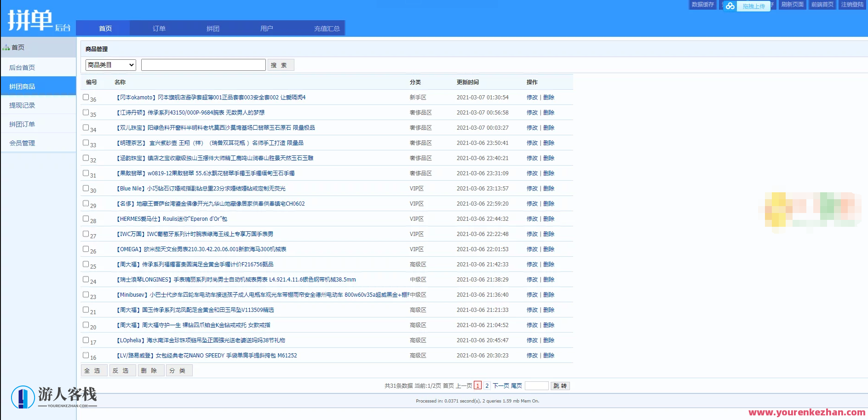Open the 商品类目 category dropdown
Viewport: 868px width, 420px height.
click(110, 64)
